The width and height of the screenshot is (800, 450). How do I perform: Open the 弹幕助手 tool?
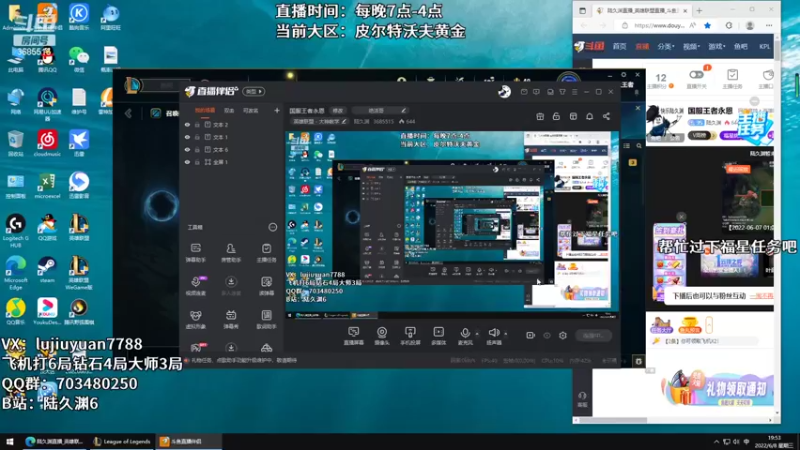point(195,253)
